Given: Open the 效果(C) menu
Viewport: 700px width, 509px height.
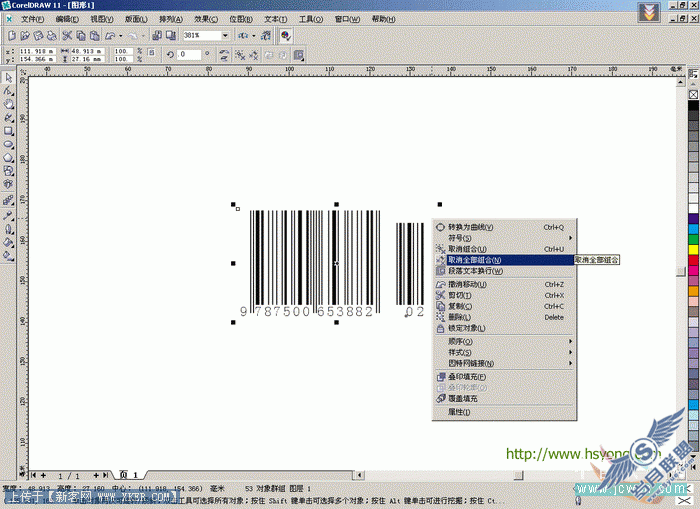Looking at the screenshot, I should 206,19.
